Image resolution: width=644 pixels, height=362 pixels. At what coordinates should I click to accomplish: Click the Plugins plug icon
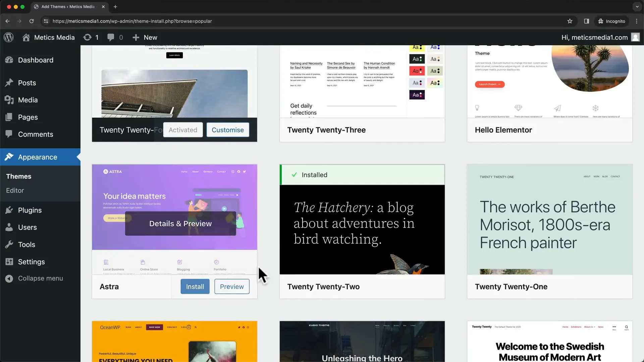tap(9, 210)
